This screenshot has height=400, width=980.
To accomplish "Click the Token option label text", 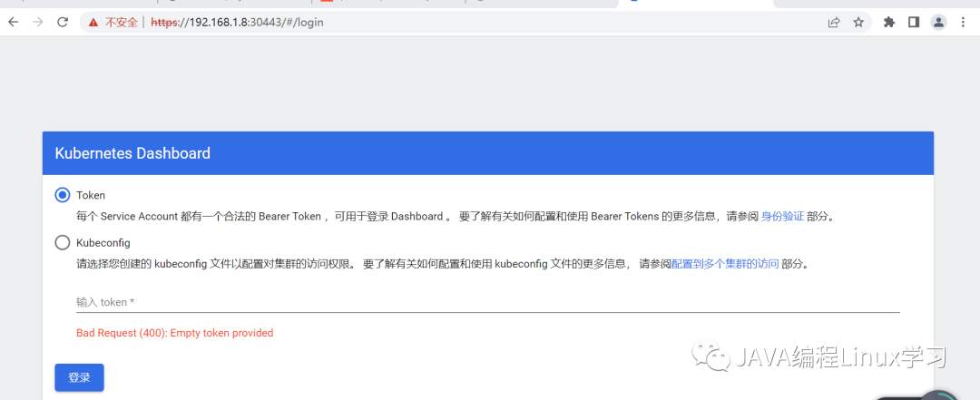I will pyautogui.click(x=91, y=195).
